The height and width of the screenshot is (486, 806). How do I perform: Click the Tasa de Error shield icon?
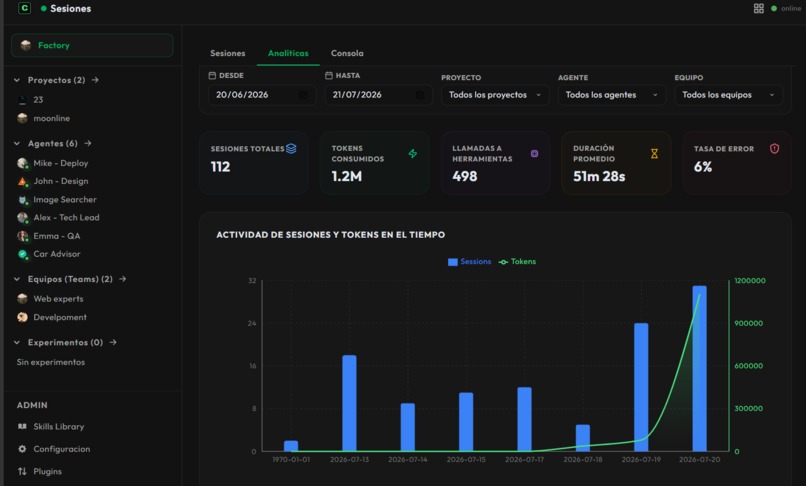click(x=775, y=149)
